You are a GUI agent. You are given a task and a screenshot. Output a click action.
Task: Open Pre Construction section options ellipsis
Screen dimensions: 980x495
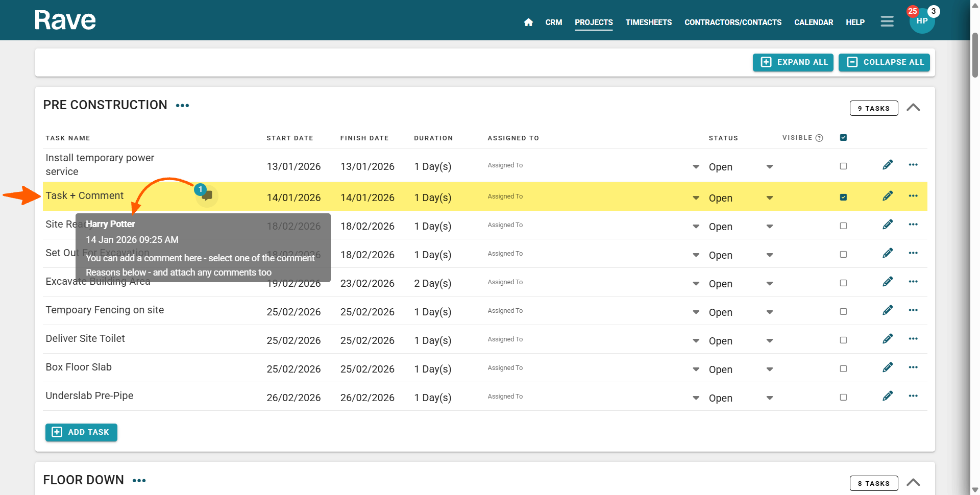click(182, 106)
